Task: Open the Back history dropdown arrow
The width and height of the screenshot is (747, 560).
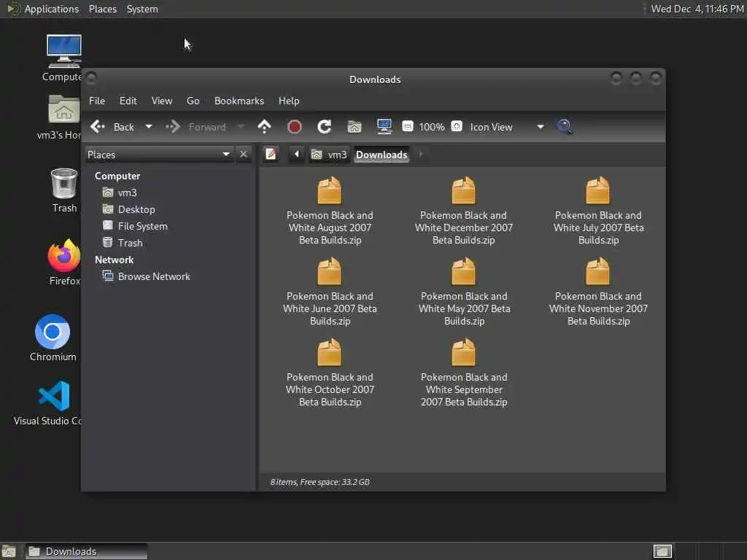Action: click(x=149, y=127)
